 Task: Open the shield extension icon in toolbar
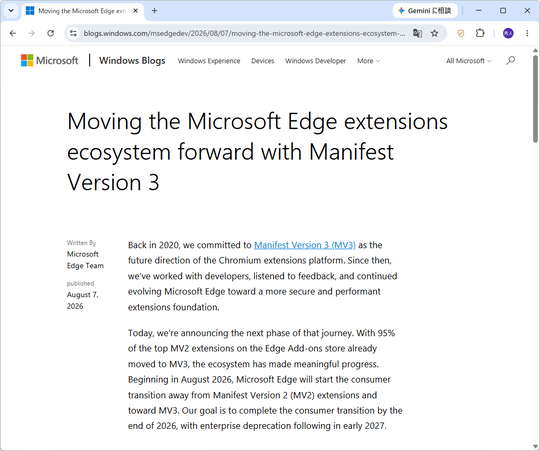pos(461,33)
